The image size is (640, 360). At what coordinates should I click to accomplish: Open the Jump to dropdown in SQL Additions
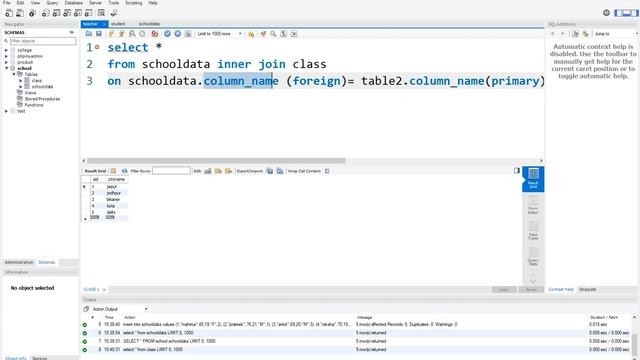[x=616, y=34]
